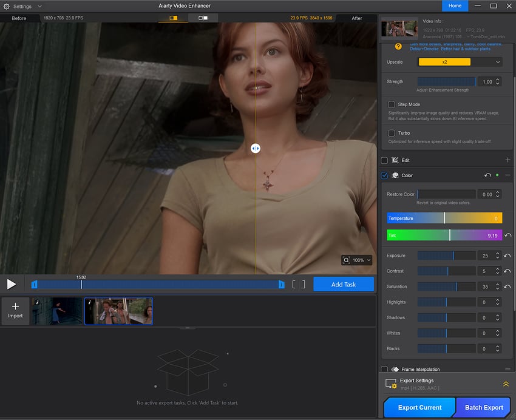Reset the Exposure adjustment
Image resolution: width=516 pixels, height=420 pixels.
pos(508,256)
